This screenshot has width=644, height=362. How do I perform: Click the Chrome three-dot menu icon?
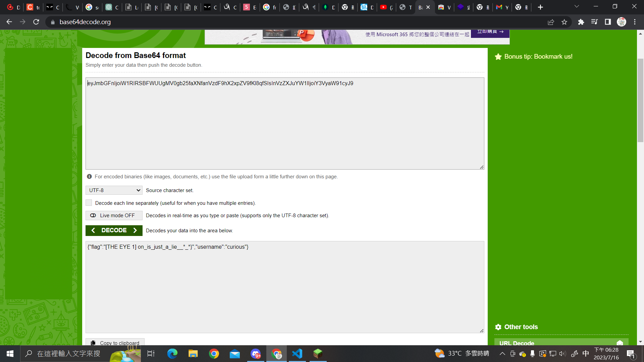pyautogui.click(x=635, y=22)
